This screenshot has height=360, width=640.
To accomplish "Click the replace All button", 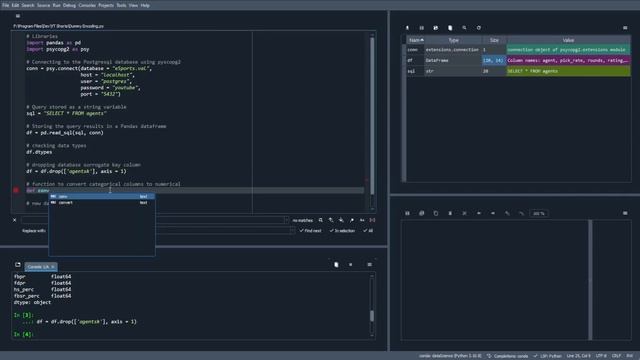I will point(368,231).
